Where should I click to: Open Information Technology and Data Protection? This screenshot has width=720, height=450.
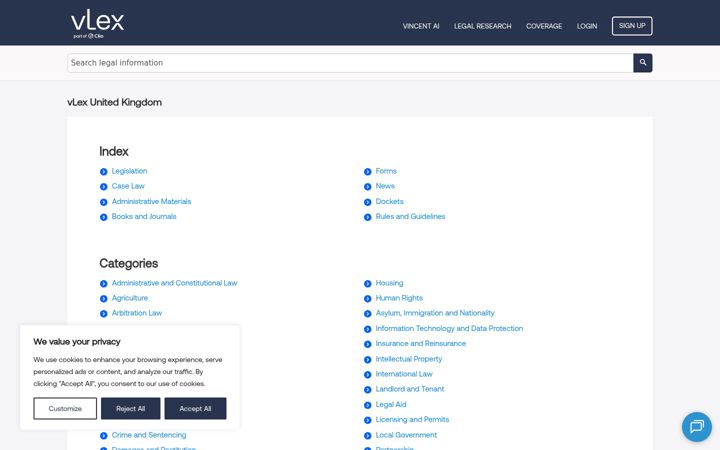[450, 328]
